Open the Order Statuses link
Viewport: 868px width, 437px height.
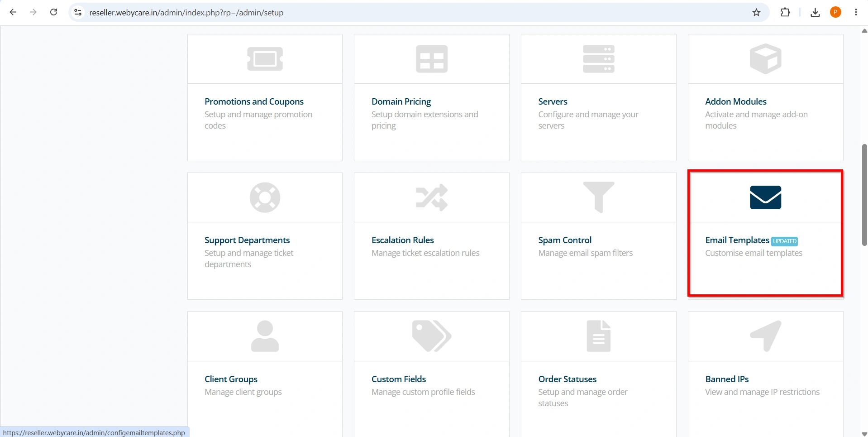(x=568, y=379)
